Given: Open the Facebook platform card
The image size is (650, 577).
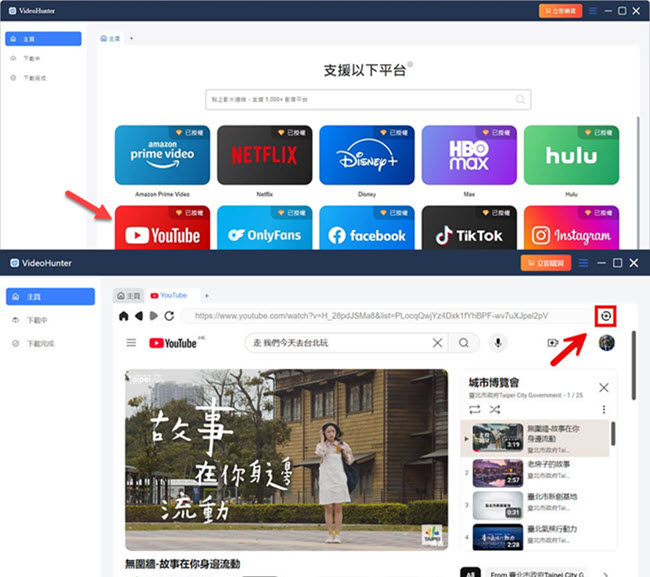Looking at the screenshot, I should [x=367, y=228].
